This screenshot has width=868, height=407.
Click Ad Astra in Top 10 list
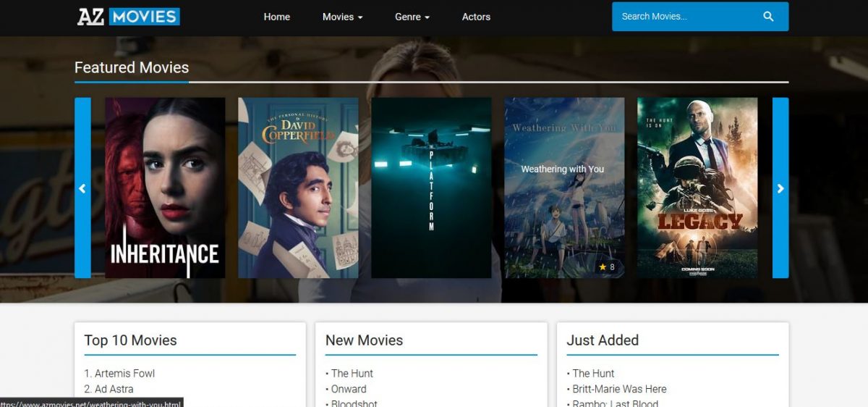pyautogui.click(x=114, y=390)
